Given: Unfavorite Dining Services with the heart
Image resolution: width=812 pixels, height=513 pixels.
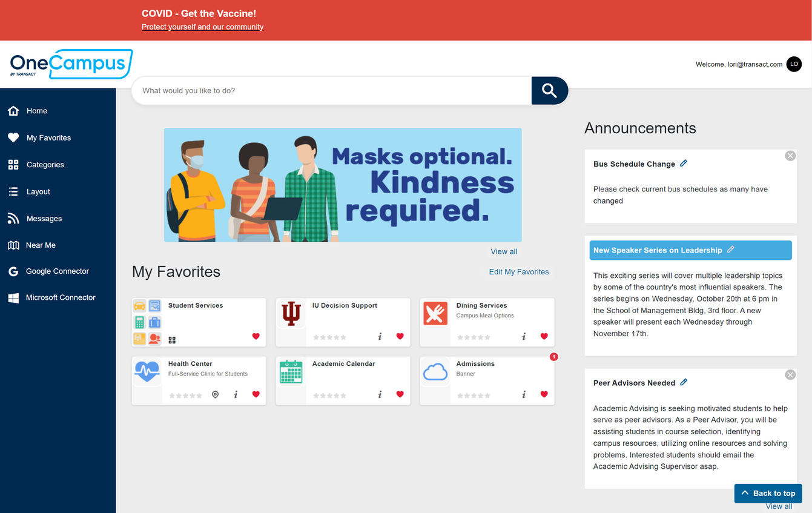Looking at the screenshot, I should [x=544, y=336].
